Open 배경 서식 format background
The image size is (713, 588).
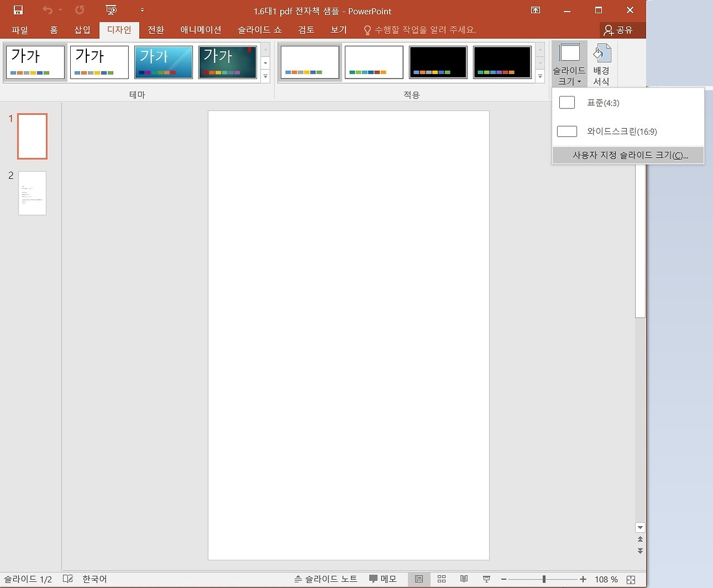602,64
